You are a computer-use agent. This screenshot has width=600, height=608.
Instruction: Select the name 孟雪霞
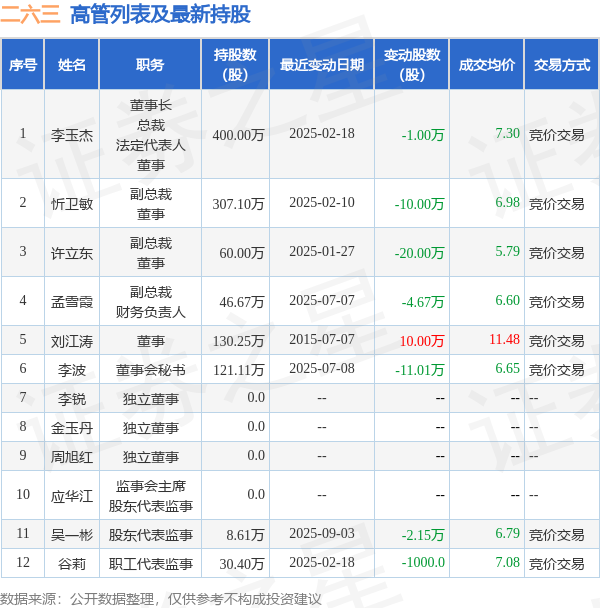pyautogui.click(x=72, y=302)
